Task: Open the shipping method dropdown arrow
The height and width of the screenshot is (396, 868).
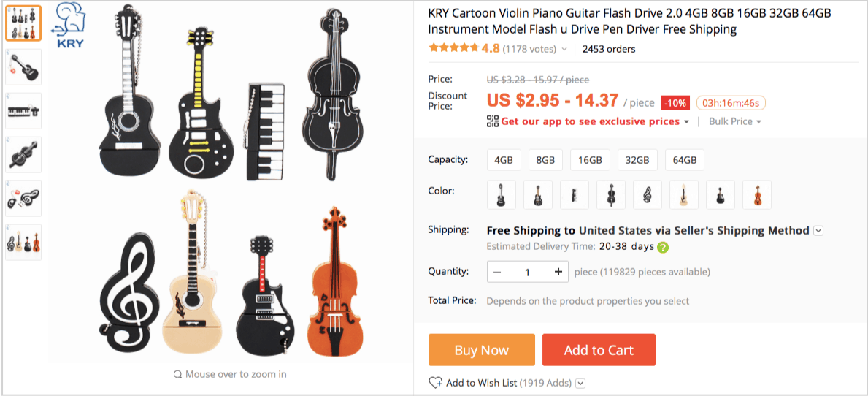Action: click(818, 231)
